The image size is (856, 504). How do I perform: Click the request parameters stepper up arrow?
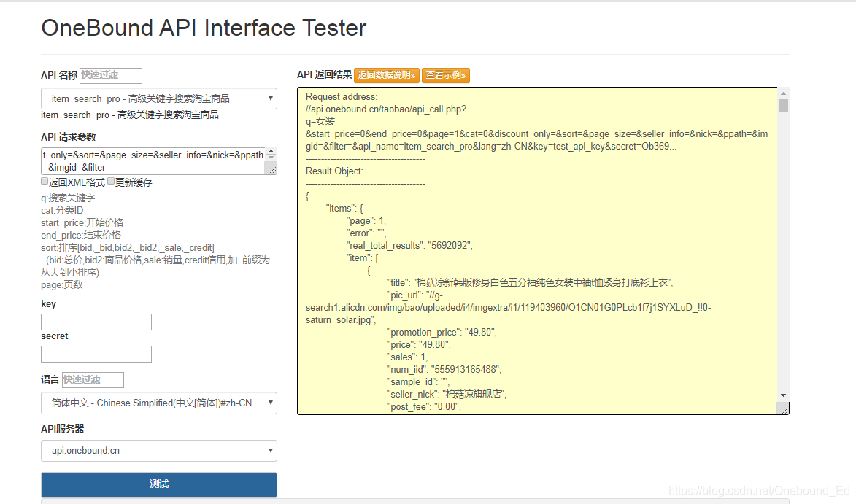(271, 151)
